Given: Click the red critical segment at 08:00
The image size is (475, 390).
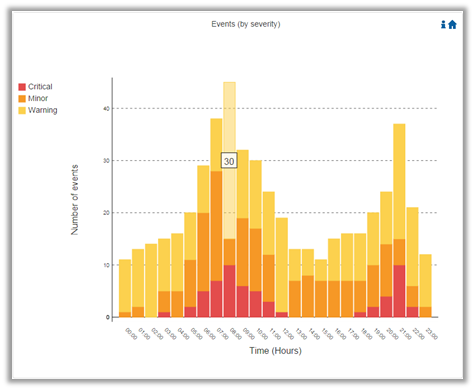Looking at the screenshot, I should (x=229, y=291).
